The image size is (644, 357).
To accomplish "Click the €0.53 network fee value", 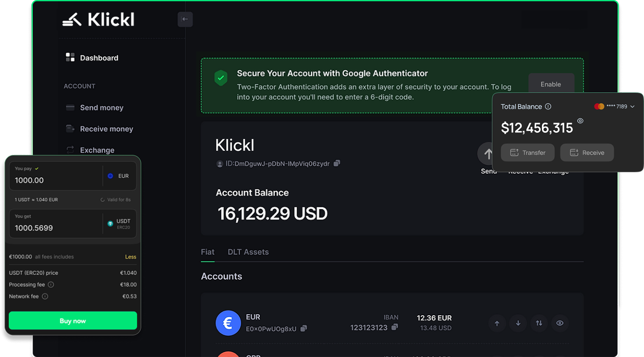I will [x=130, y=297].
